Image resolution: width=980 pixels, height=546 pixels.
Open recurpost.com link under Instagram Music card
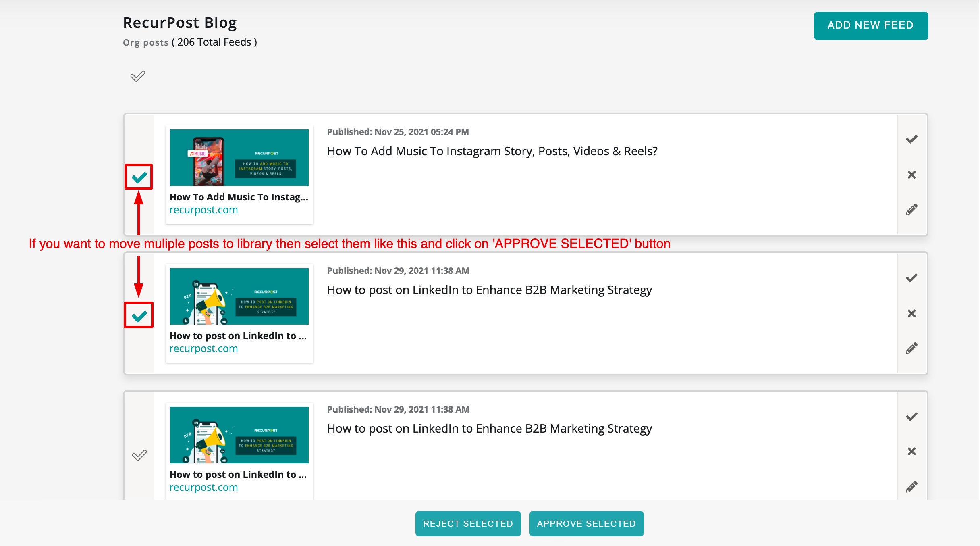203,210
